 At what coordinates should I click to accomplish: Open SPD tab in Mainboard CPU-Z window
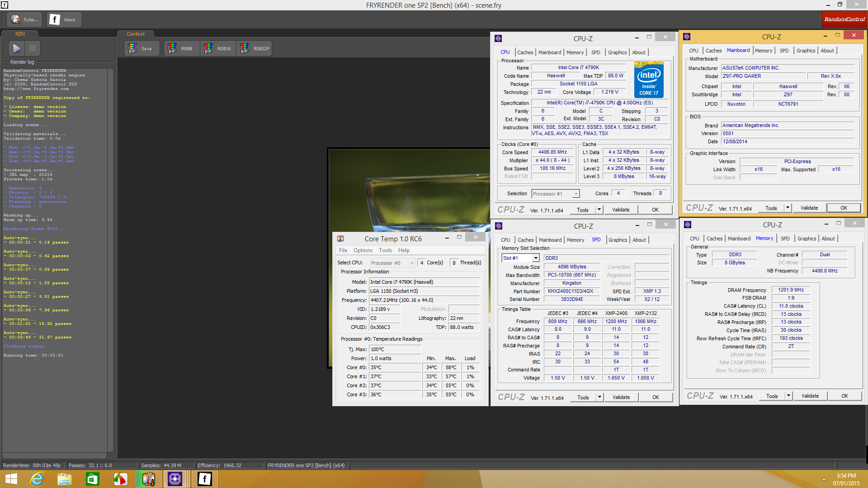tap(784, 51)
